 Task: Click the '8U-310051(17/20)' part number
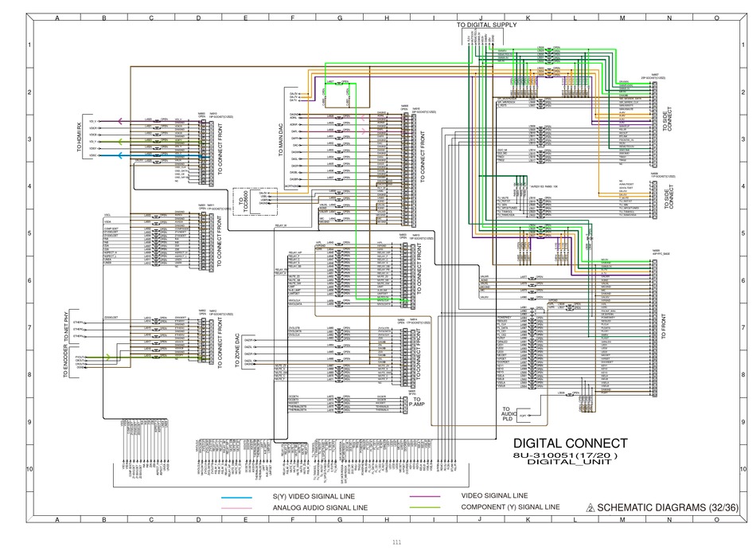(565, 455)
